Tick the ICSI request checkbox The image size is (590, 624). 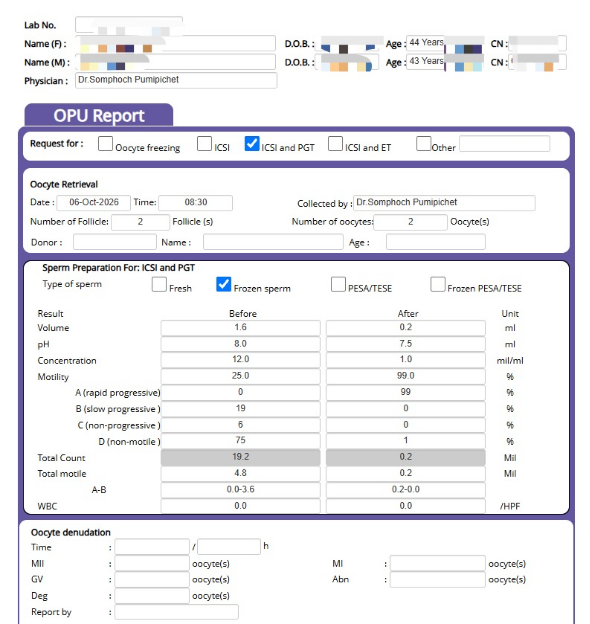204,144
